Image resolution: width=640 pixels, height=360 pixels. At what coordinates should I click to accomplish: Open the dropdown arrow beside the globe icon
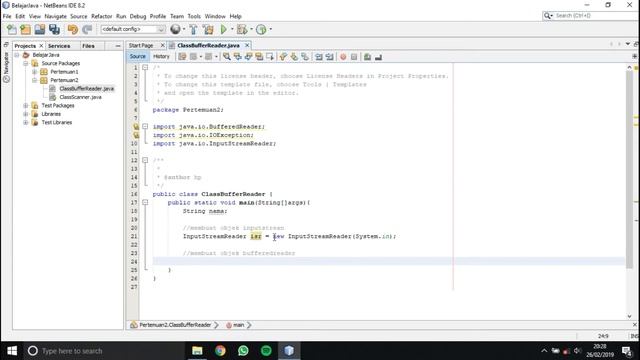[x=184, y=29]
